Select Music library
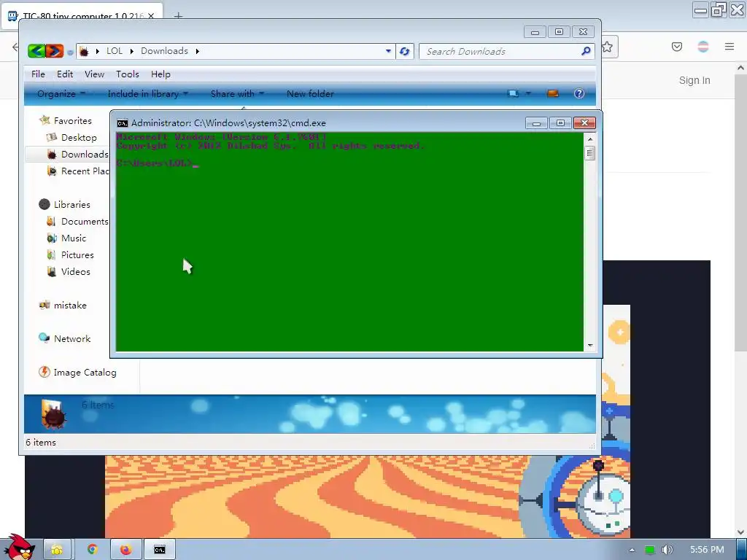This screenshot has width=747, height=560. click(74, 238)
